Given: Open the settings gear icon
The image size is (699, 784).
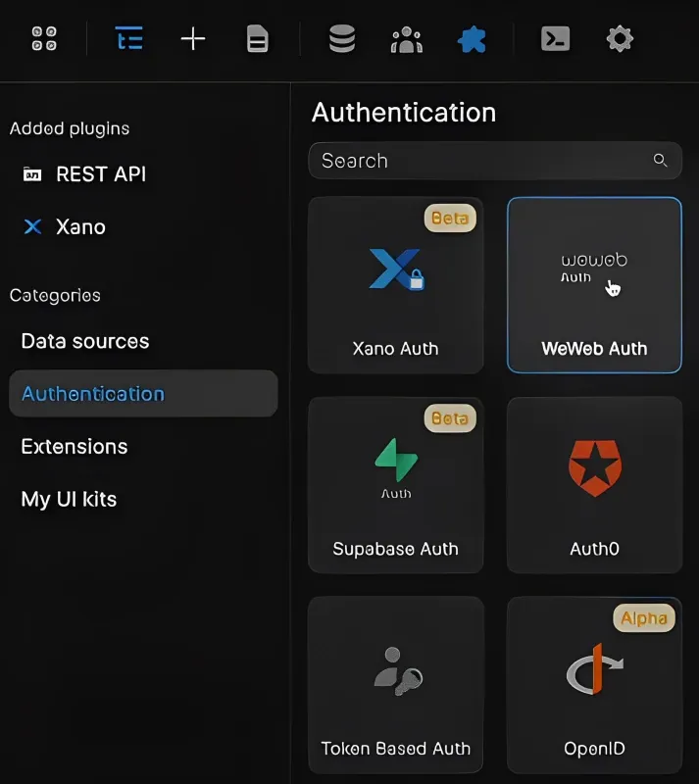Looking at the screenshot, I should click(620, 39).
